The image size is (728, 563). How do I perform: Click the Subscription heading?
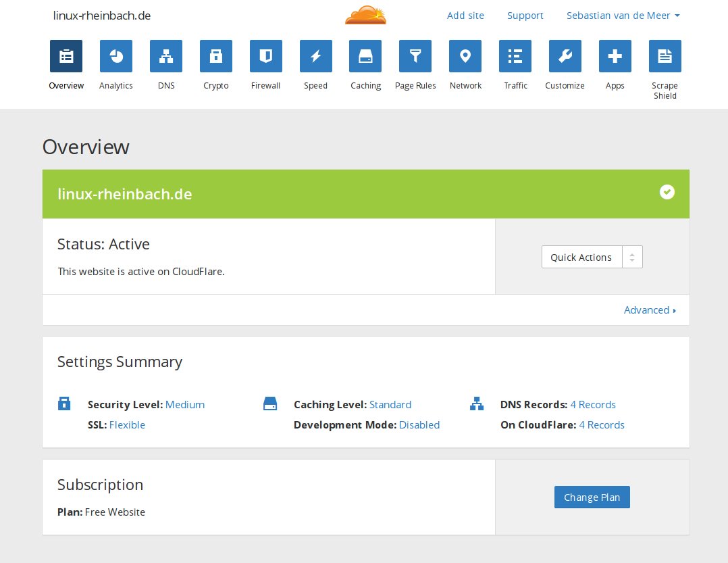100,485
